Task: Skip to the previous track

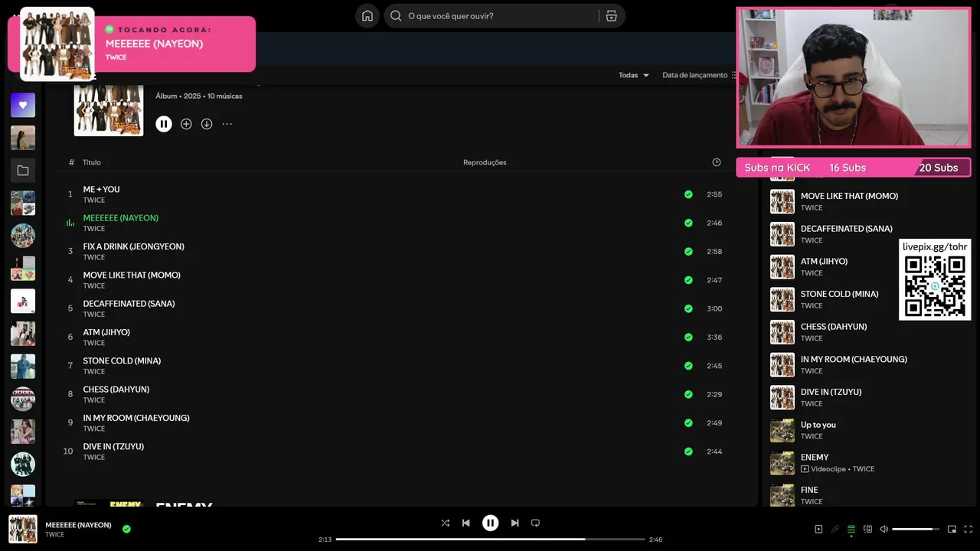Action: click(x=465, y=523)
